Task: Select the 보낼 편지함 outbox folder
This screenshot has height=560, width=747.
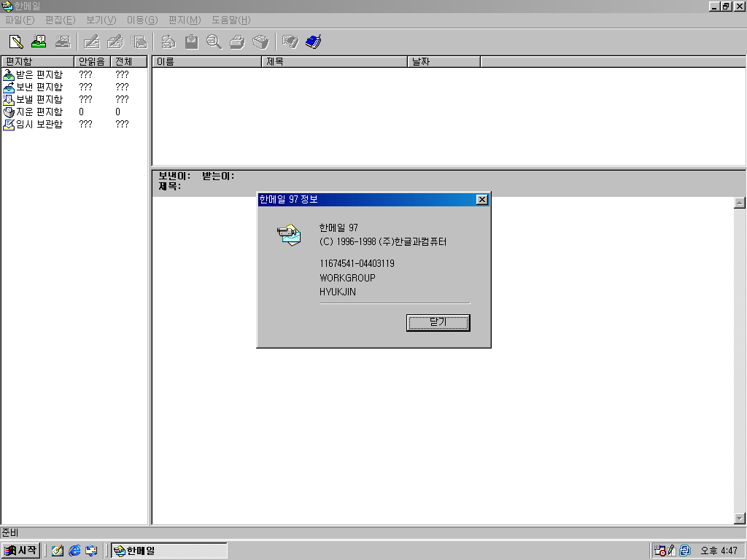Action: click(x=33, y=99)
